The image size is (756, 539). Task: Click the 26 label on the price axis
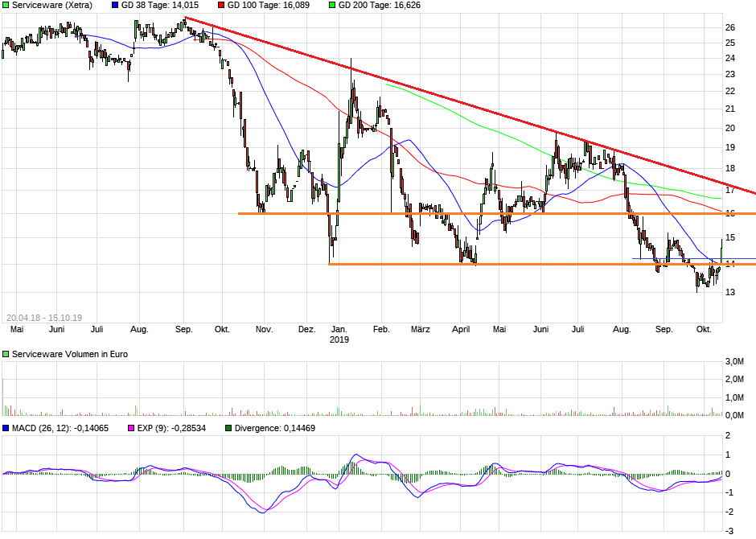point(730,27)
